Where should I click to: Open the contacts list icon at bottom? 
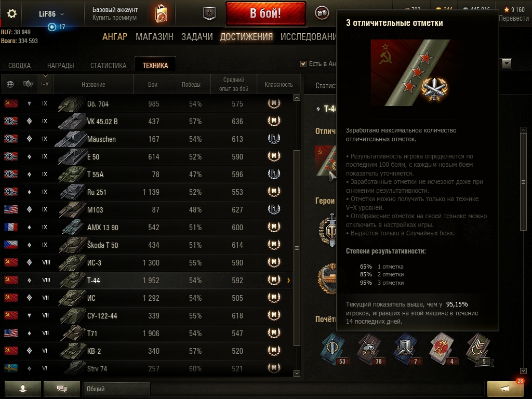[x=23, y=389]
